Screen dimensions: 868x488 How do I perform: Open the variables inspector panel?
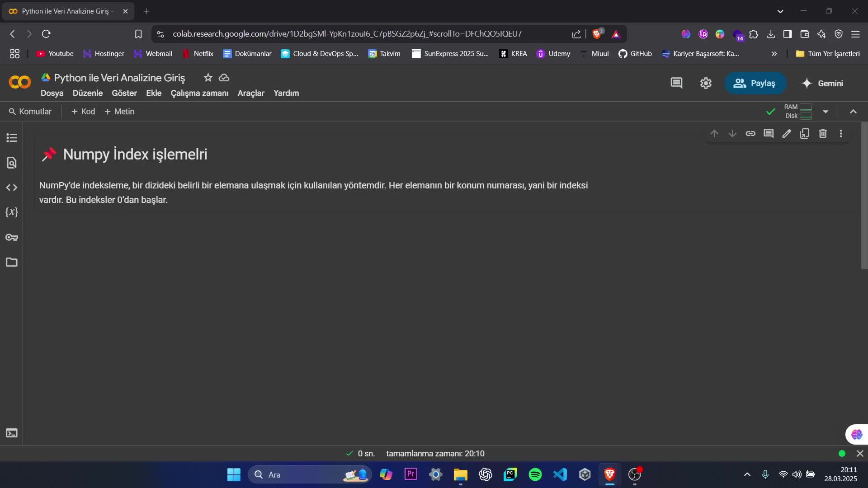[x=12, y=212]
